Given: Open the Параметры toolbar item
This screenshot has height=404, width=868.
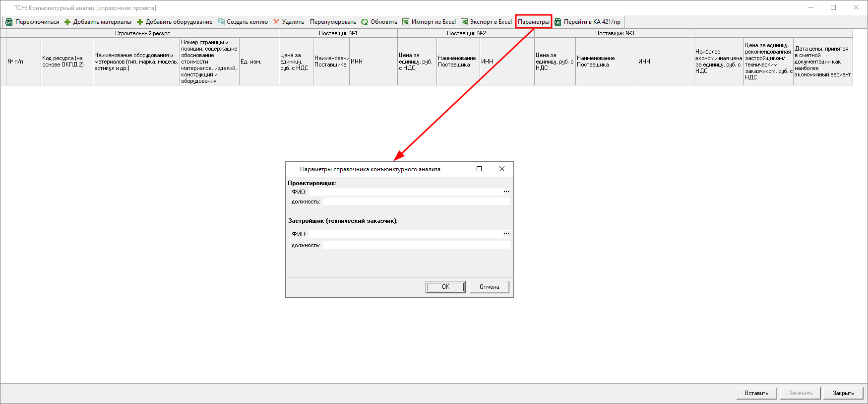Looking at the screenshot, I should click(x=533, y=22).
